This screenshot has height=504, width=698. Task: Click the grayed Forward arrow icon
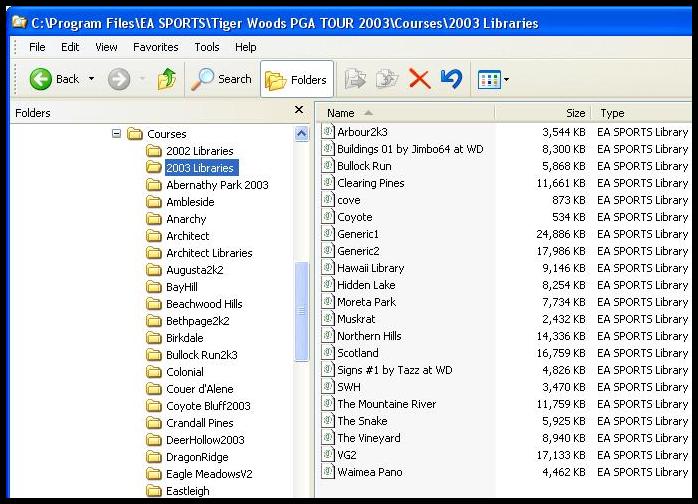pos(119,79)
